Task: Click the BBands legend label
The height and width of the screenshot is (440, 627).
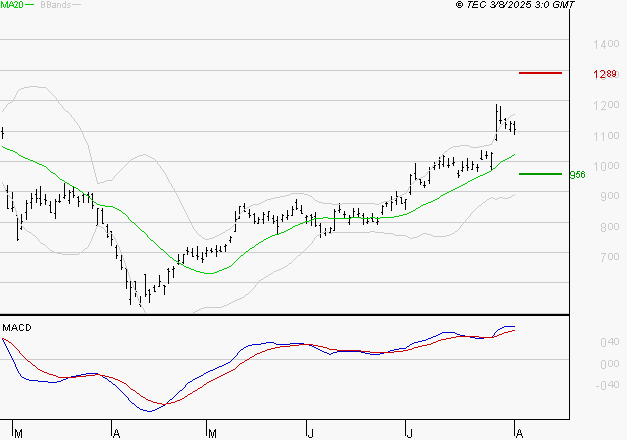Action: 56,5
